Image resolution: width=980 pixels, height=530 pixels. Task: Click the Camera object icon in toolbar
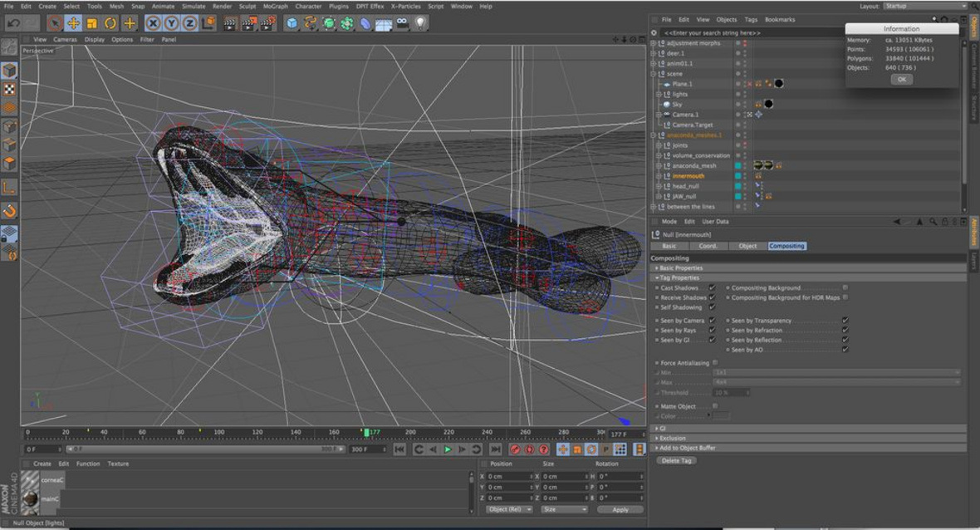tap(403, 23)
